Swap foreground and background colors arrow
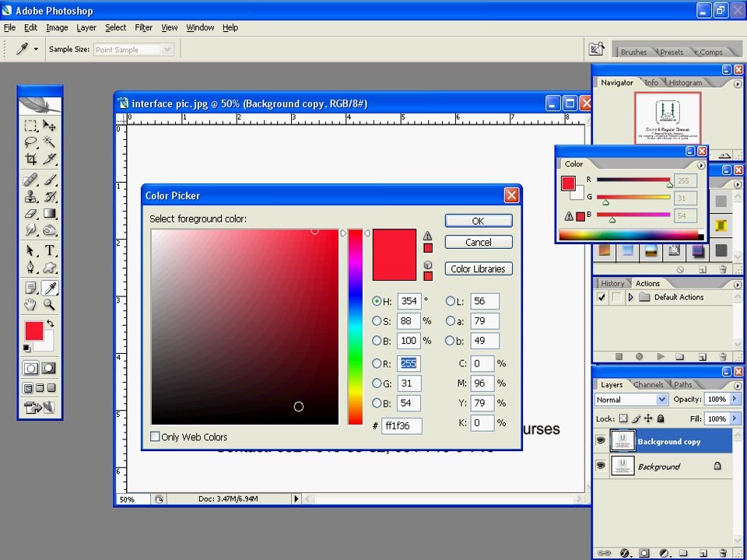 coord(51,323)
